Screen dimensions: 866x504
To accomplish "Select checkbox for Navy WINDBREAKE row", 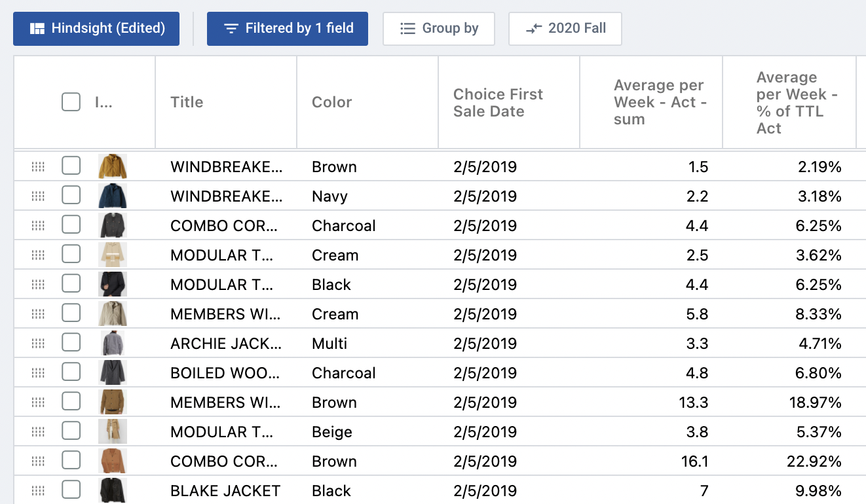I will coord(71,195).
